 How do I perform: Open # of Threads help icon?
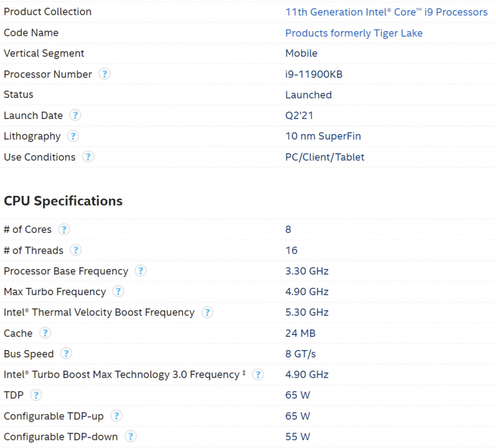coord(75,250)
